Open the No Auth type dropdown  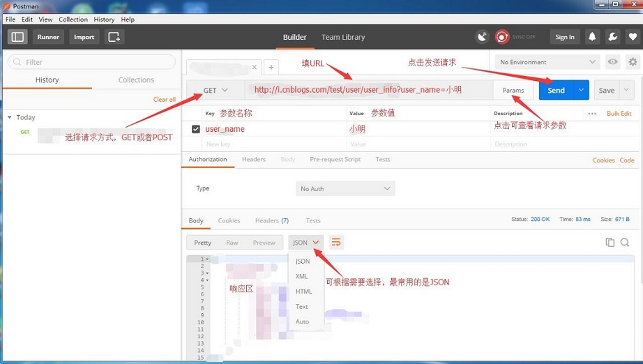(x=345, y=188)
